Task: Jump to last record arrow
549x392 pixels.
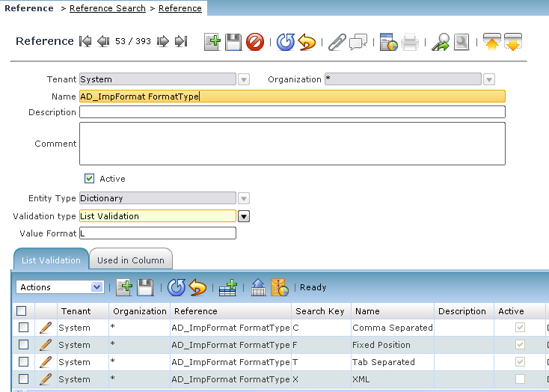Action: coord(181,41)
